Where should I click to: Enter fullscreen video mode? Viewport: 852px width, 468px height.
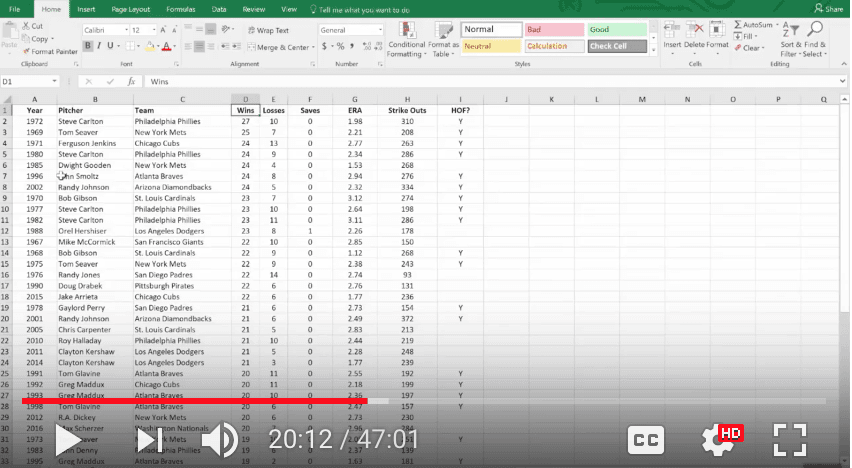click(x=790, y=439)
